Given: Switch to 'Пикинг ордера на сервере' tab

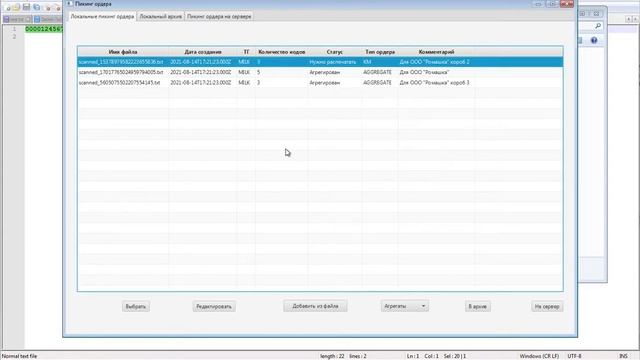Looking at the screenshot, I should pos(219,16).
